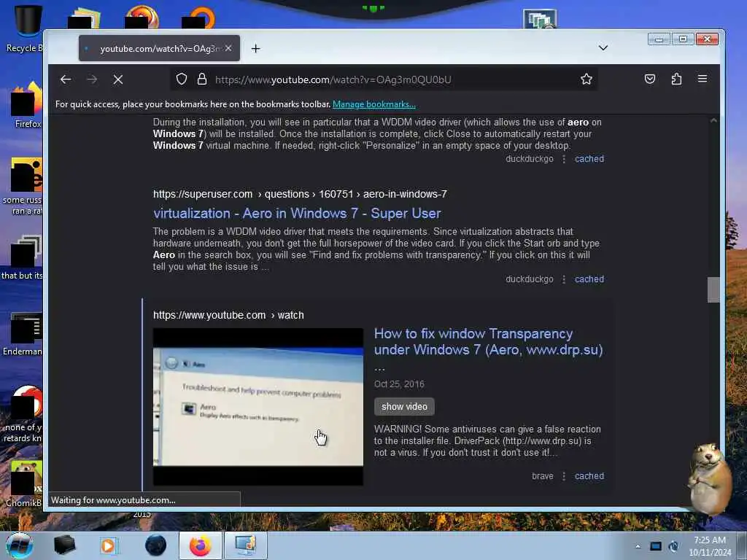
Task: Click the URL address bar
Action: (384, 79)
